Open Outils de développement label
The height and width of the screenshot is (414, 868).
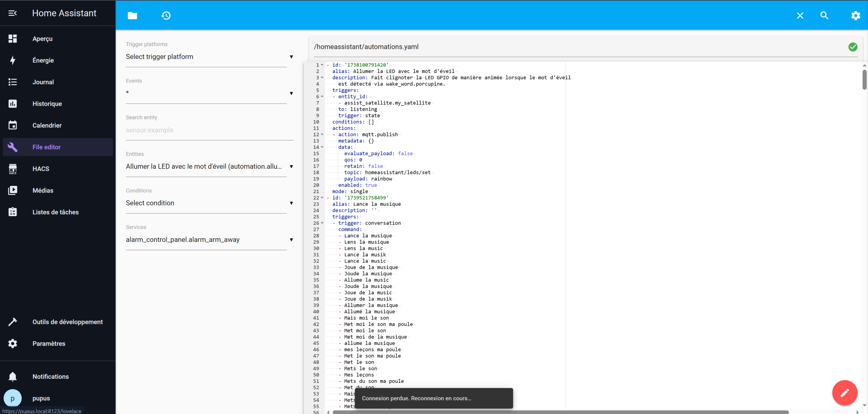click(x=68, y=322)
